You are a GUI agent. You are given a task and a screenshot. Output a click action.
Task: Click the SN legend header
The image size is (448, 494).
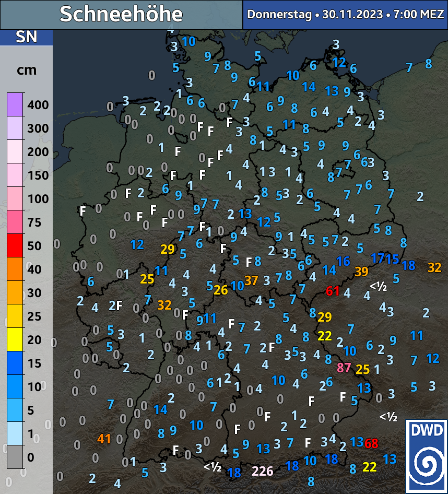coord(26,37)
